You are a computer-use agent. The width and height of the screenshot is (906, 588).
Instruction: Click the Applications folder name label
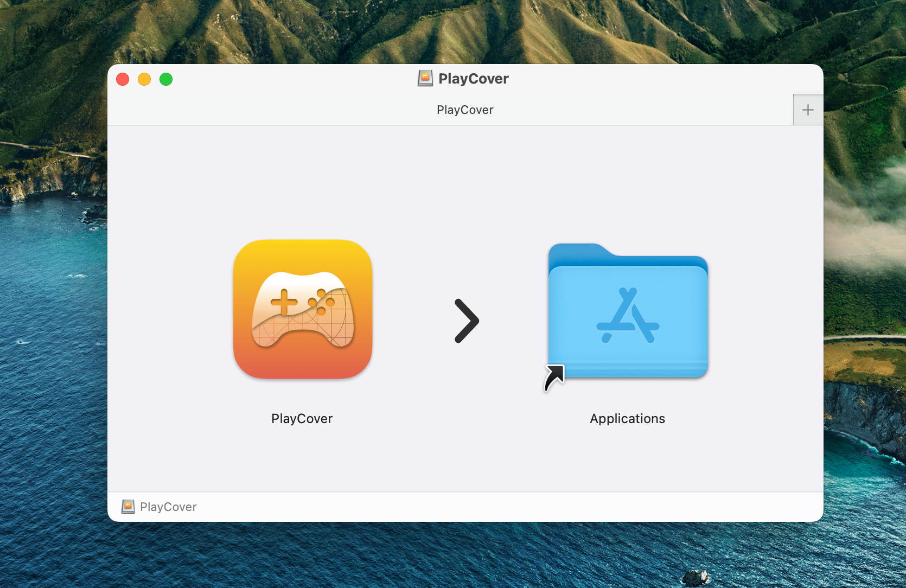628,419
